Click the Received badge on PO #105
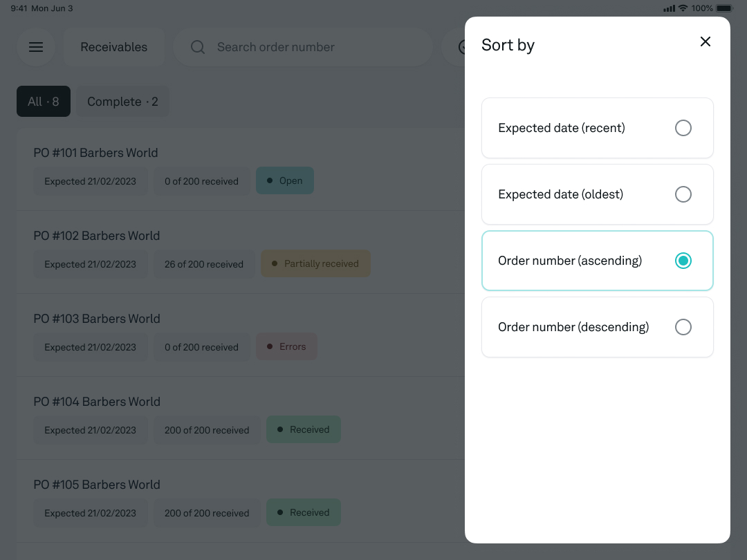This screenshot has width=747, height=560. [x=303, y=512]
